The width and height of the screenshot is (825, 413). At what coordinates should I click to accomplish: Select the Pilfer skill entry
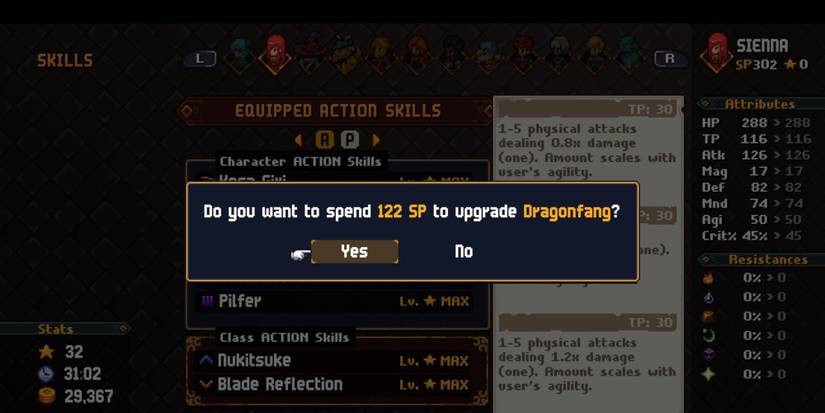point(334,301)
